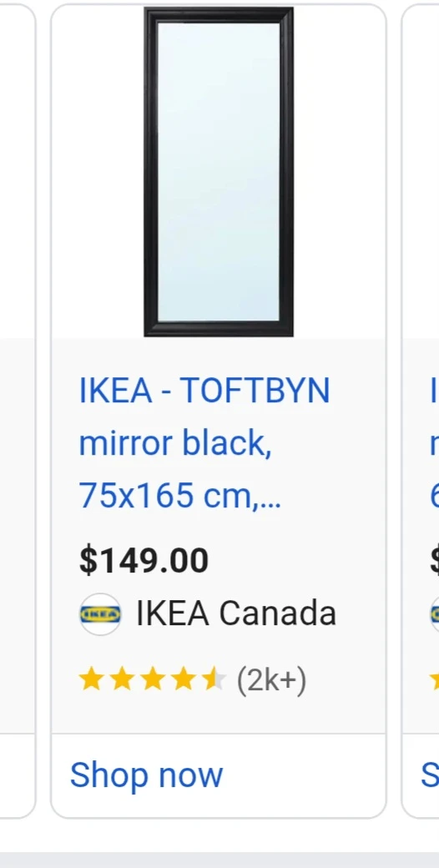Viewport: 439px width, 868px height.
Task: Click the next card's cut-off Shop link
Action: (430, 775)
